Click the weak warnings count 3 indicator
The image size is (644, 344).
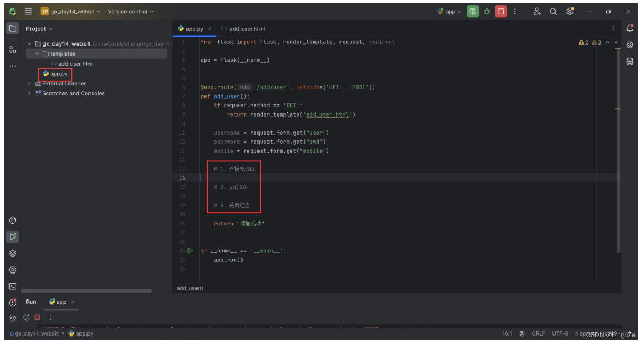596,42
